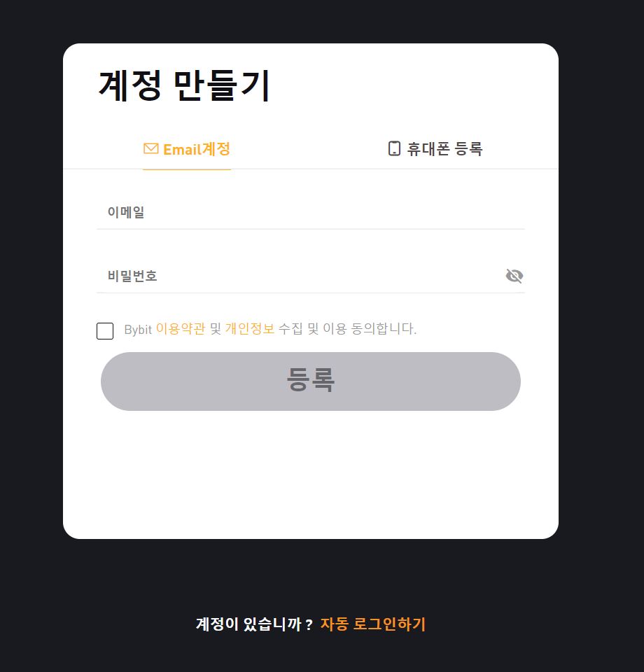Click the dark background outside the card
This screenshot has width=644, height=672.
[x=600, y=300]
